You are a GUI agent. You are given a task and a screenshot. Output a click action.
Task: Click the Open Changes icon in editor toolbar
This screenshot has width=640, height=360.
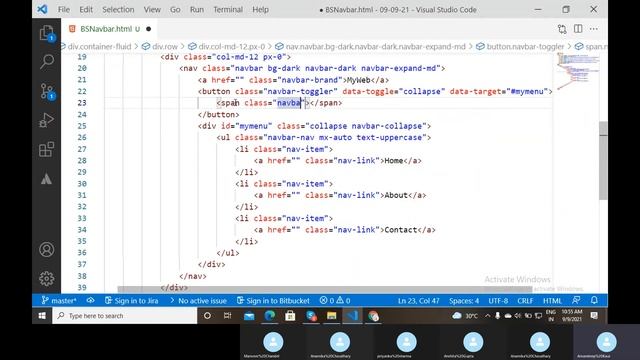coord(562,29)
